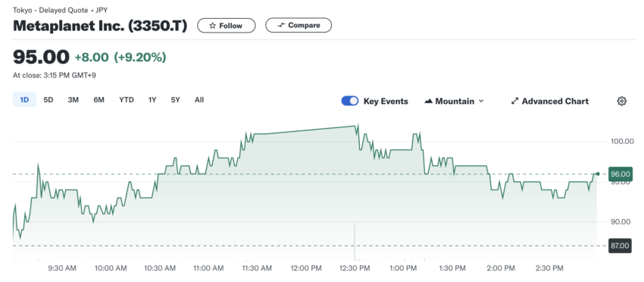Follow Metaplanet Inc. stock
The width and height of the screenshot is (644, 282).
pyautogui.click(x=227, y=26)
